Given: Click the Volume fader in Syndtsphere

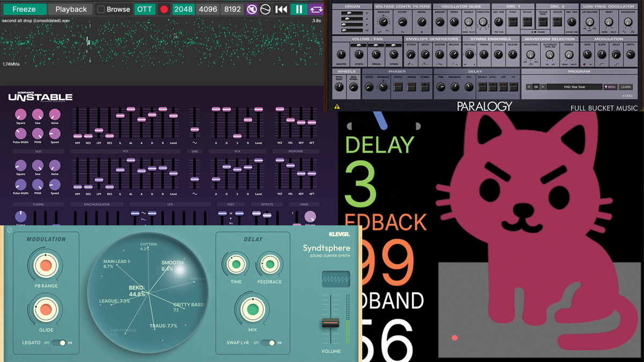Looking at the screenshot, I should click(x=331, y=323).
